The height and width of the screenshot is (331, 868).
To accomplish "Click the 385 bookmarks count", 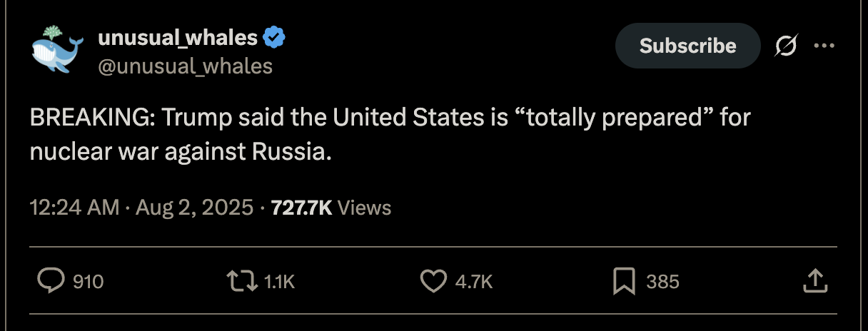I will [662, 282].
